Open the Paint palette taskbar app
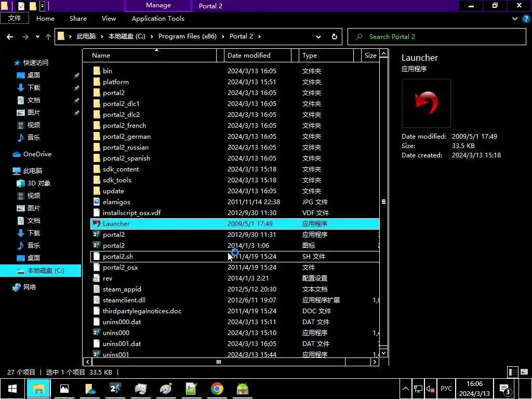The height and width of the screenshot is (399, 532). 166,389
